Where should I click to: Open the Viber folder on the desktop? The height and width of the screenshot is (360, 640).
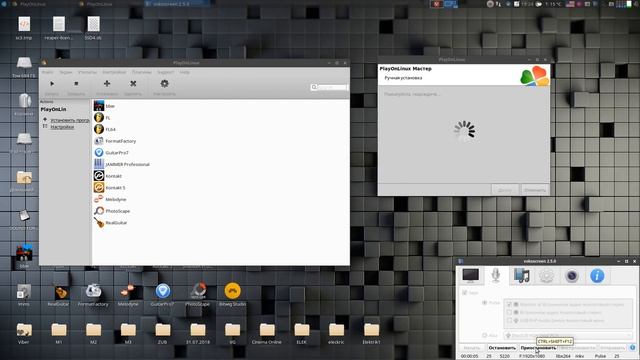coord(24,333)
